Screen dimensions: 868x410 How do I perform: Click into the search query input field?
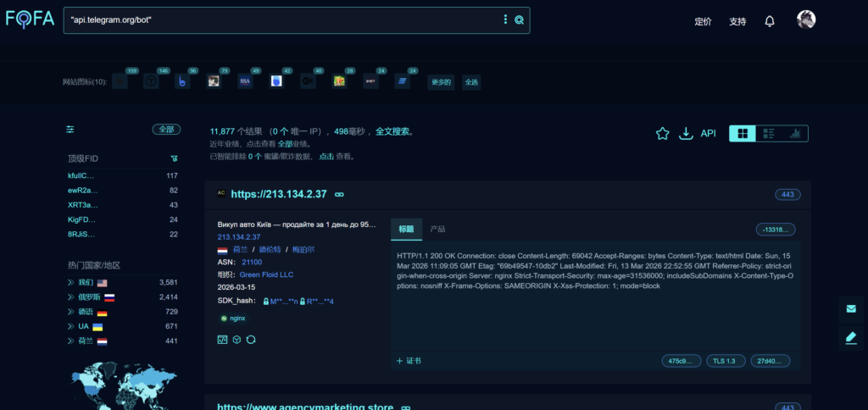(x=280, y=20)
